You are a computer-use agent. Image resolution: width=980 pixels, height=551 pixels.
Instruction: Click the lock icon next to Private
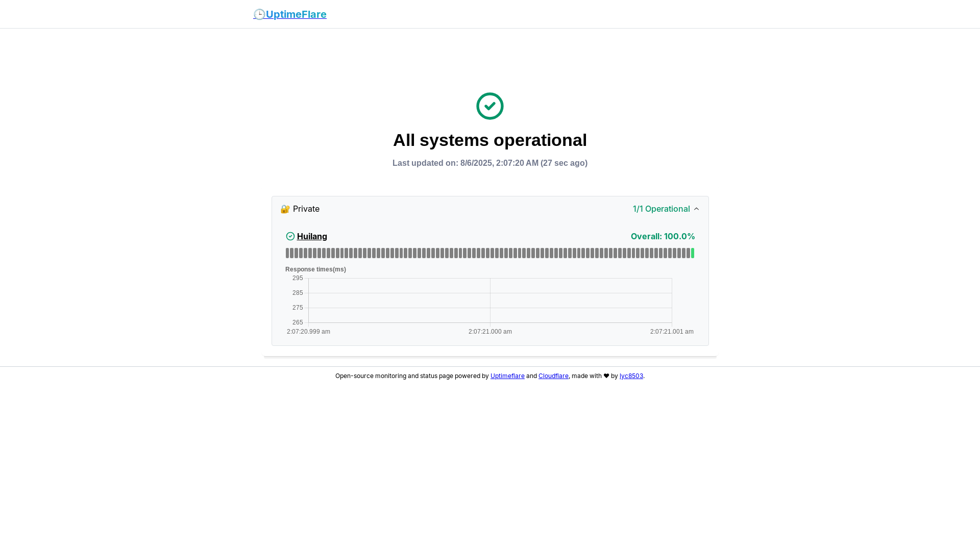coord(285,209)
